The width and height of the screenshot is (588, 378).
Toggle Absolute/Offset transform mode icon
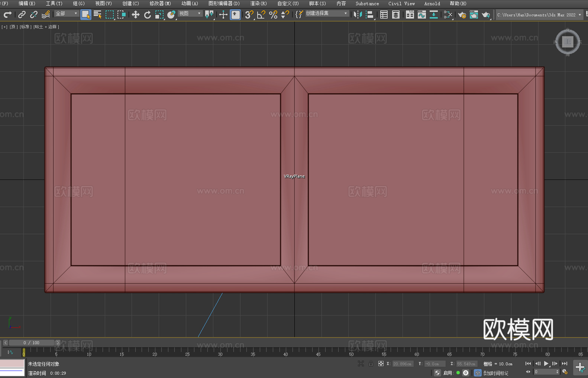coord(381,364)
